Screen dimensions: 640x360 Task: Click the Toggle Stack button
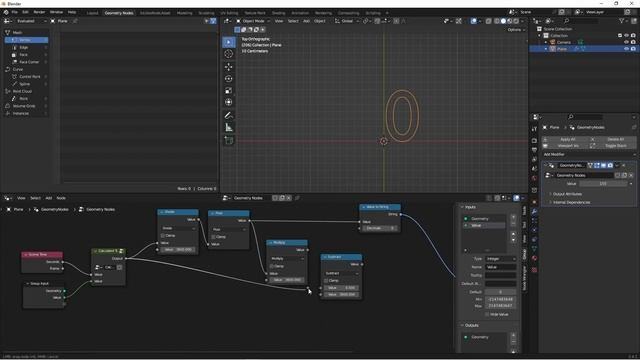(613, 146)
